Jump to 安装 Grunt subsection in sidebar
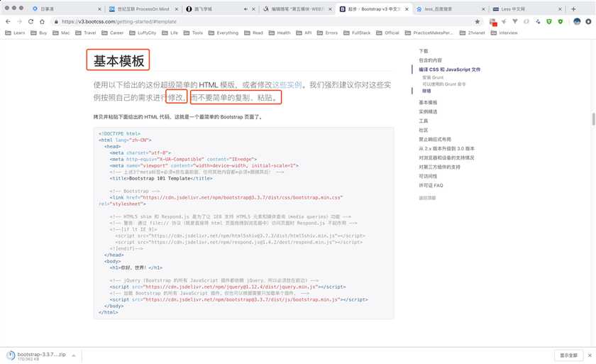Screen dimensions: 596x364 433,77
